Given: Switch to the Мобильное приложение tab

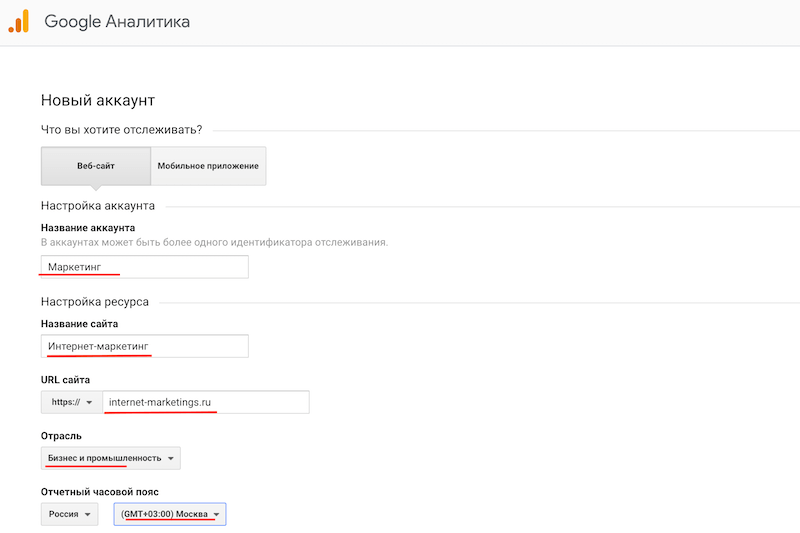Looking at the screenshot, I should (x=208, y=166).
